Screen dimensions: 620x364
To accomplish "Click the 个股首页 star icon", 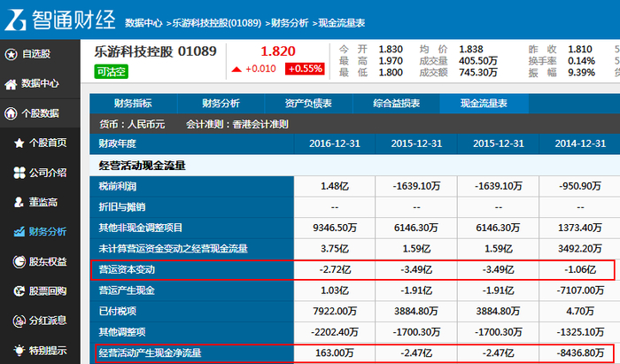I will coord(19,143).
